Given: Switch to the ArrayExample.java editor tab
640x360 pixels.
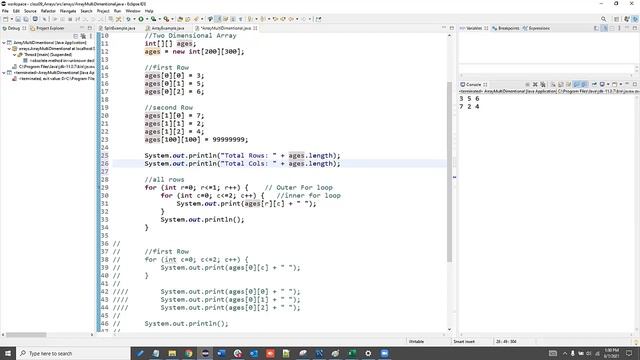Looking at the screenshot, I should (168, 28).
